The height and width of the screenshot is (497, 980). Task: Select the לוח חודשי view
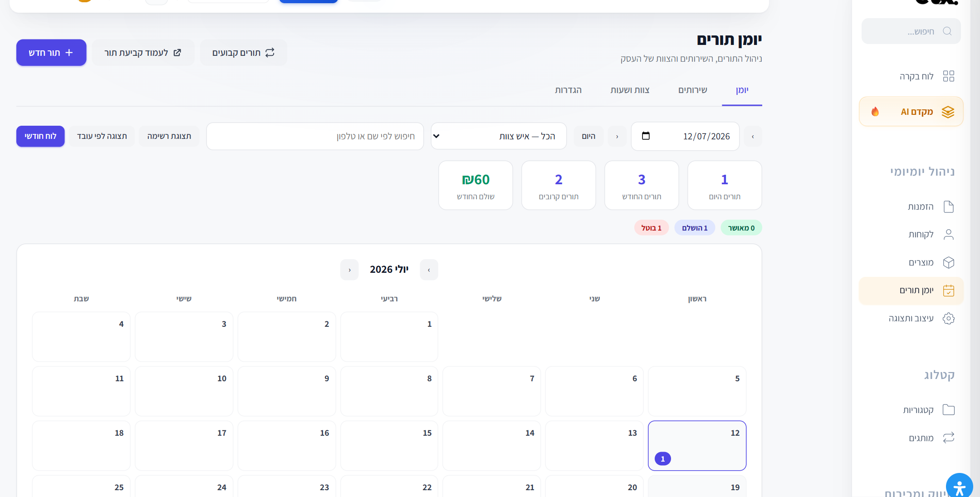click(40, 136)
